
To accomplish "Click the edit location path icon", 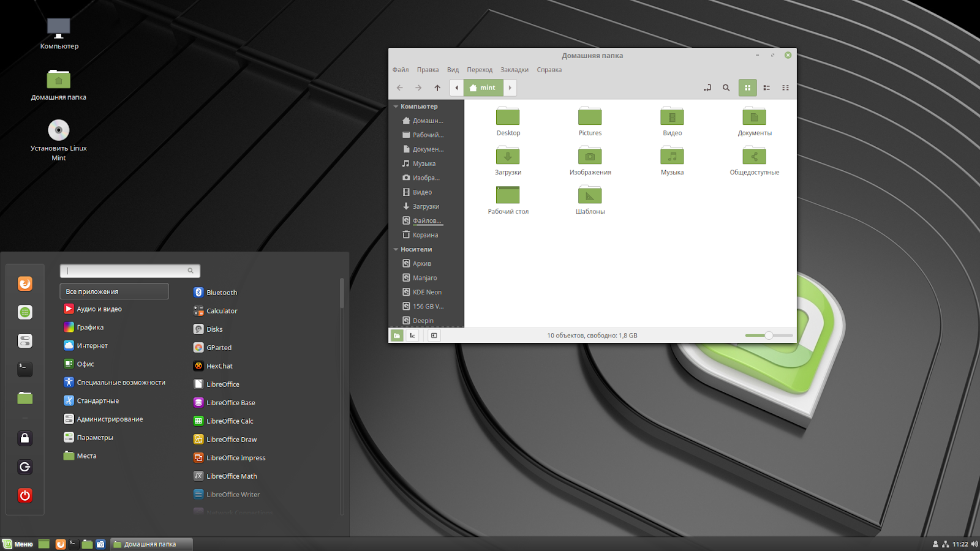I will coord(707,88).
